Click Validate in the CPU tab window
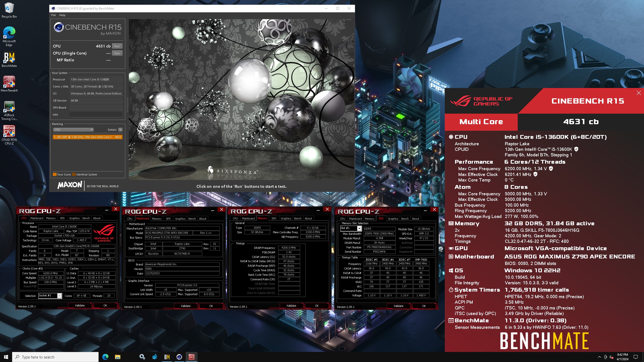This screenshot has width=644, height=362. tap(80, 305)
